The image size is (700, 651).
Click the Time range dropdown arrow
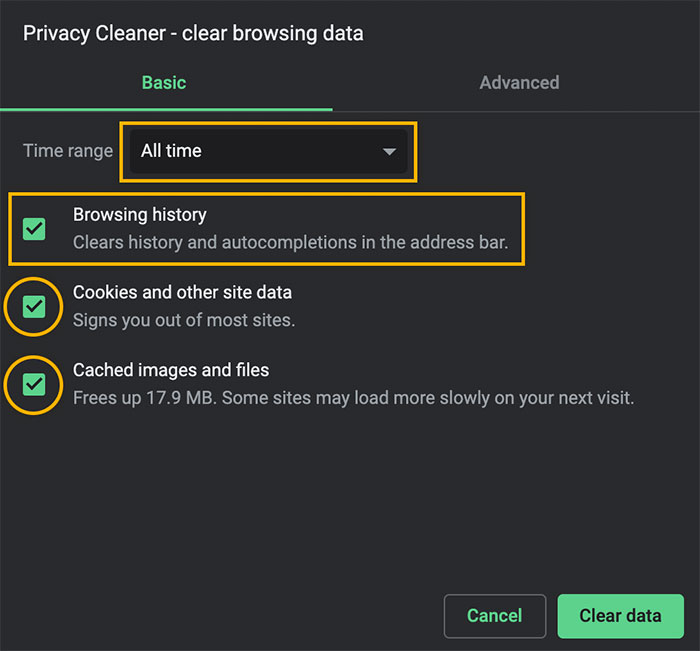coord(389,152)
